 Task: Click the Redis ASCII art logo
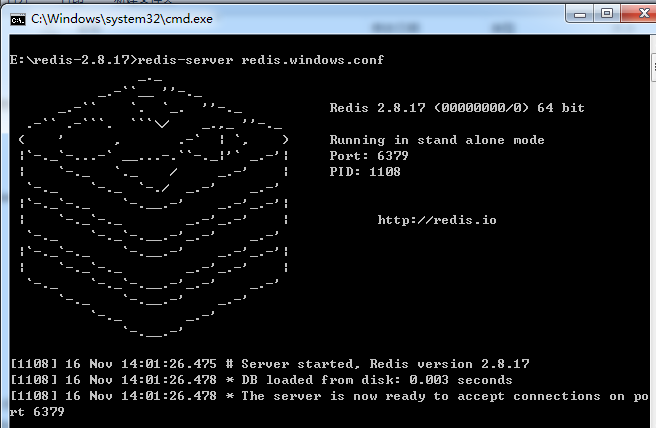click(154, 207)
